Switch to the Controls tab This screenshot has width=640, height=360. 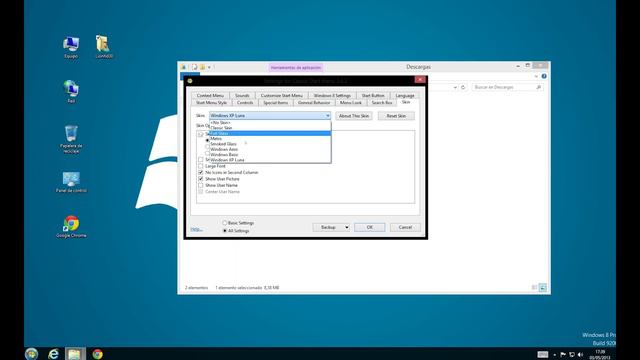pos(245,103)
